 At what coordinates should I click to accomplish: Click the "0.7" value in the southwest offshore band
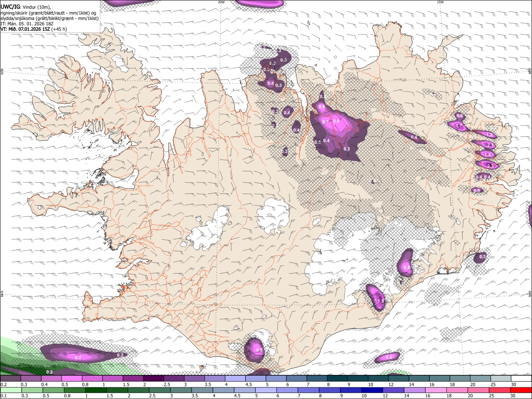78,357
